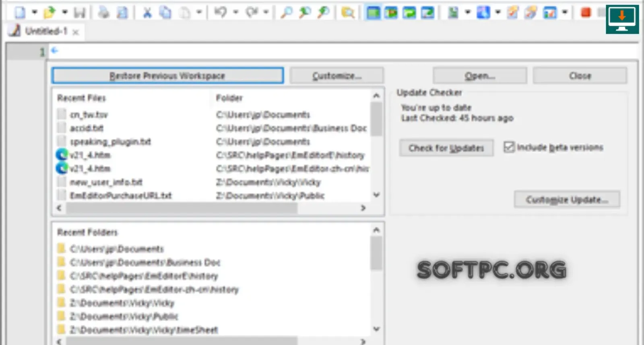
Task: Click the Customize Update... button
Action: click(567, 199)
